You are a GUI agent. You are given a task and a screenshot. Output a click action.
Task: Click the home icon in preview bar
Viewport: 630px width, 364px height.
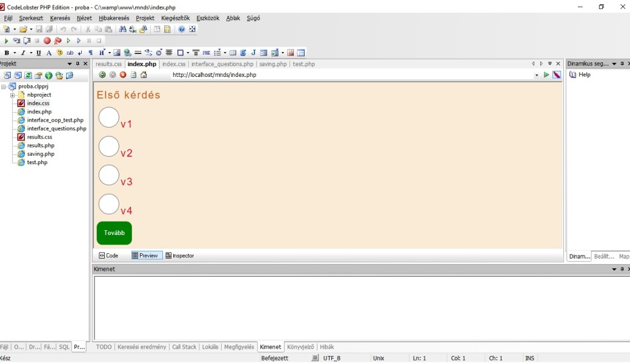coord(144,75)
